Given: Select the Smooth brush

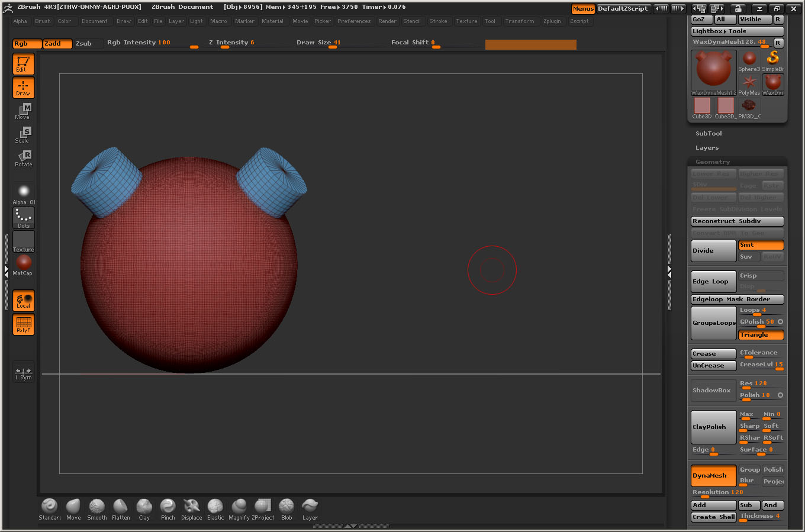Looking at the screenshot, I should coord(97,509).
